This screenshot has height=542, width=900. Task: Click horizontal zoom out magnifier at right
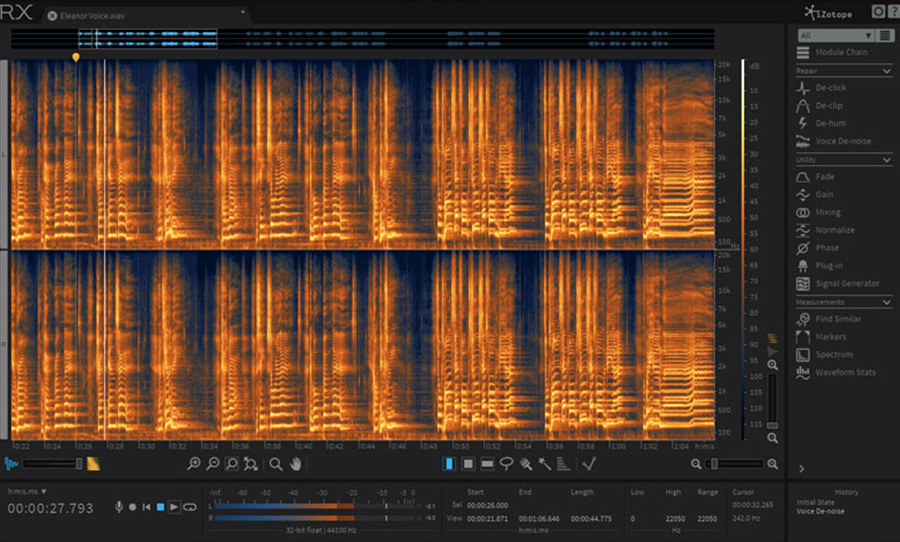click(696, 464)
